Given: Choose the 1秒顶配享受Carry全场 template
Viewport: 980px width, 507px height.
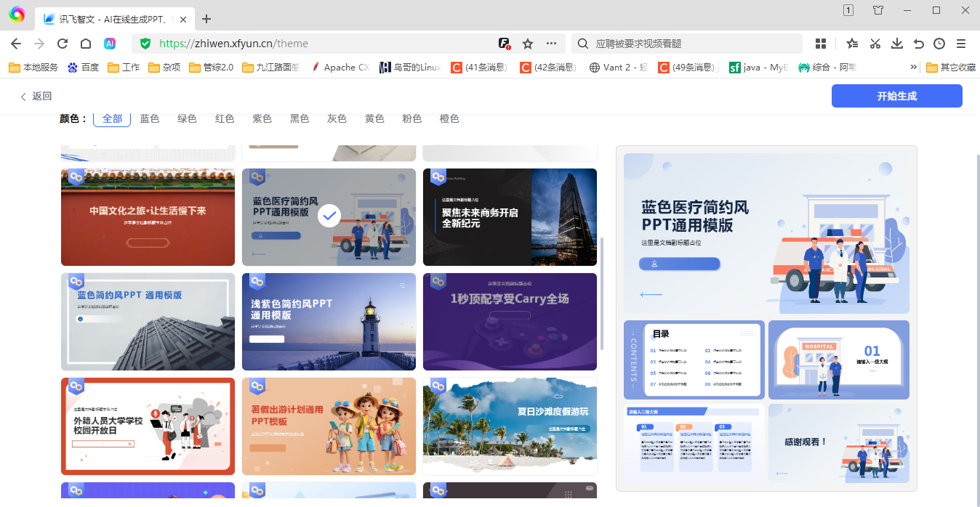Looking at the screenshot, I should 510,322.
